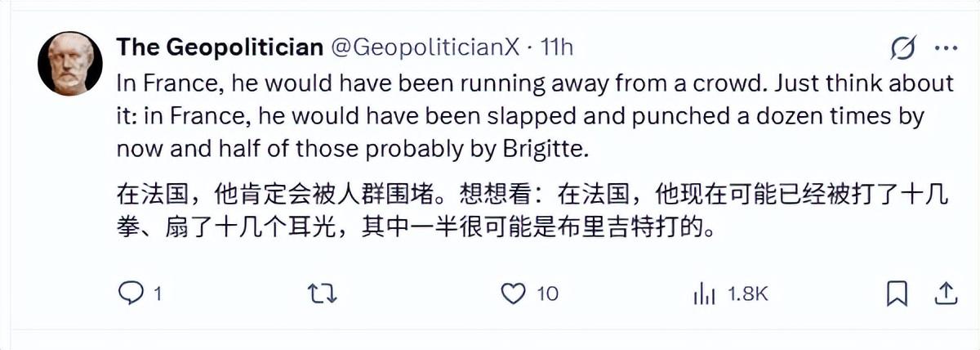The width and height of the screenshot is (980, 350).
Task: Click the English tweet text about France
Action: 523,115
